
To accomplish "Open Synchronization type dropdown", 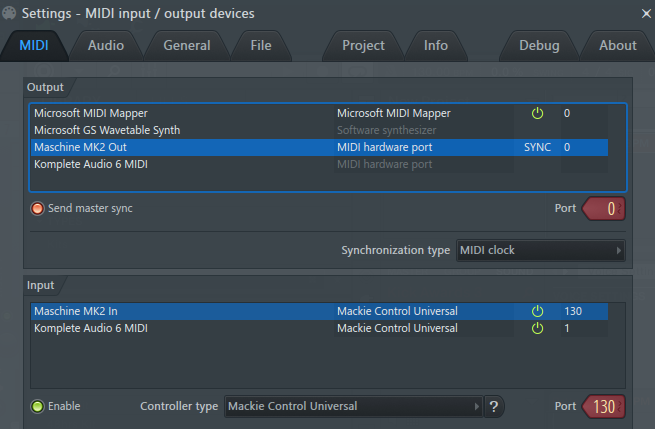I will [x=541, y=250].
